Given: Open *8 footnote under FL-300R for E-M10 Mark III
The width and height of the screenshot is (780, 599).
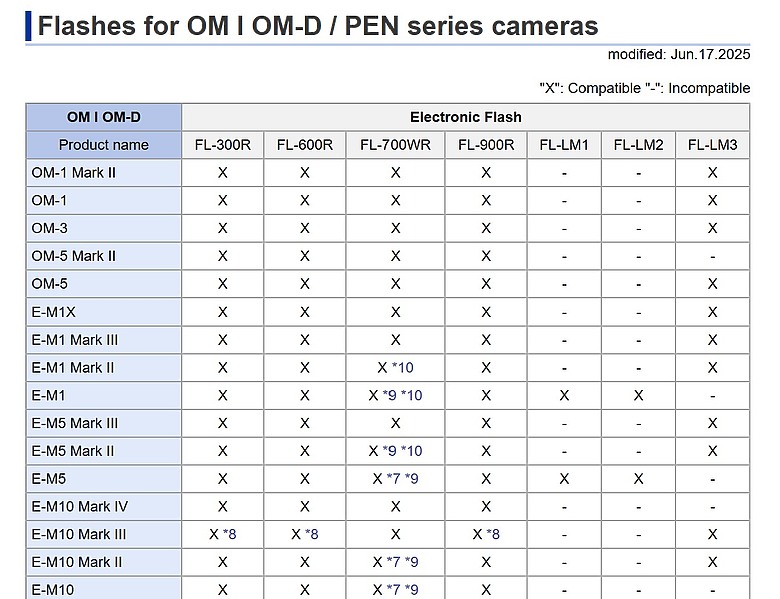Looking at the screenshot, I should pos(229,534).
